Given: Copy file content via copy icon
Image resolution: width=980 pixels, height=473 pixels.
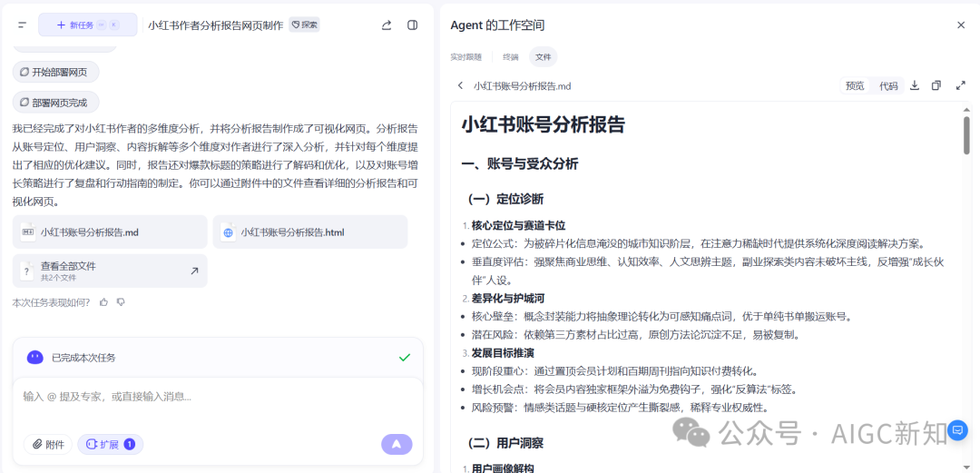Looking at the screenshot, I should (936, 85).
